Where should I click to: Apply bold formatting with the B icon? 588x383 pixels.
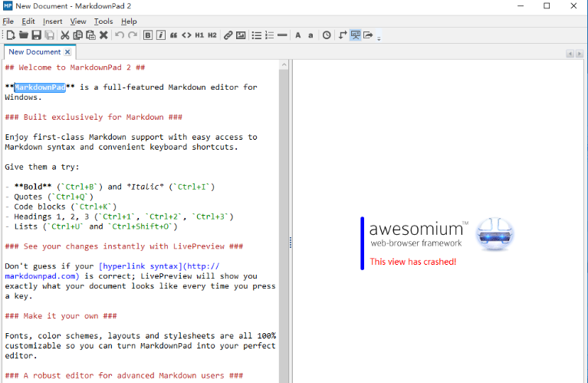pyautogui.click(x=148, y=35)
